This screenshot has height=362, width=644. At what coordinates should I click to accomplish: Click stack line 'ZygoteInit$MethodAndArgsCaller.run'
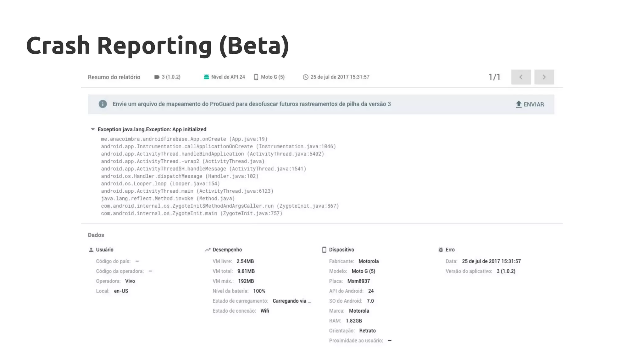[220, 206]
